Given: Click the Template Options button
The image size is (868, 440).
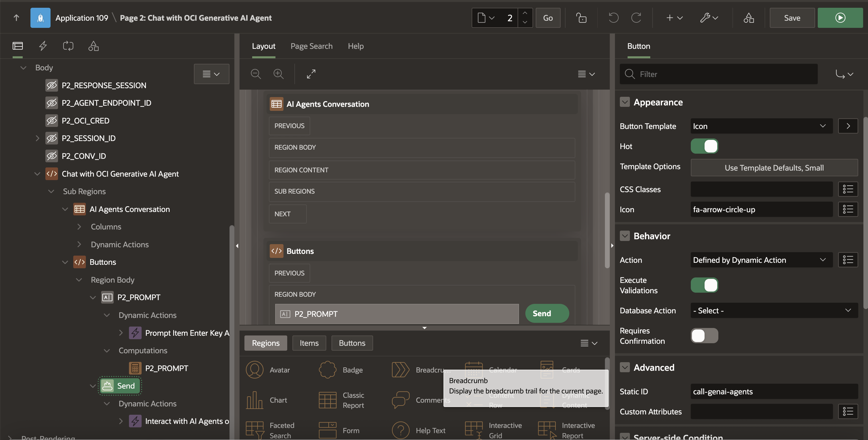Looking at the screenshot, I should click(774, 168).
